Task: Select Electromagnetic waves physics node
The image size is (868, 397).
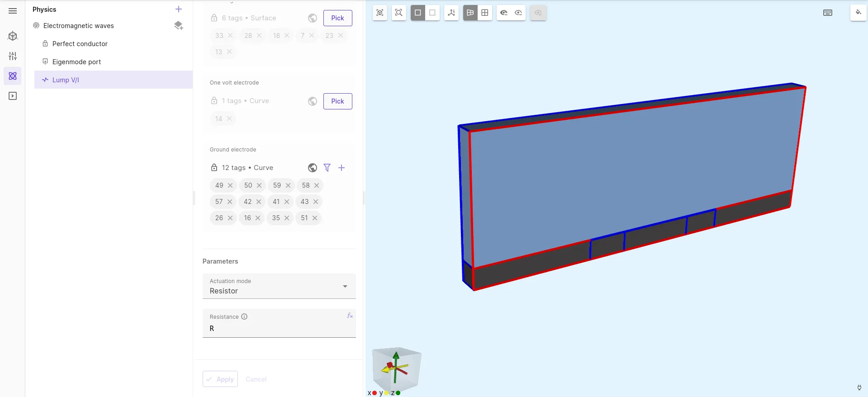Action: (x=79, y=26)
